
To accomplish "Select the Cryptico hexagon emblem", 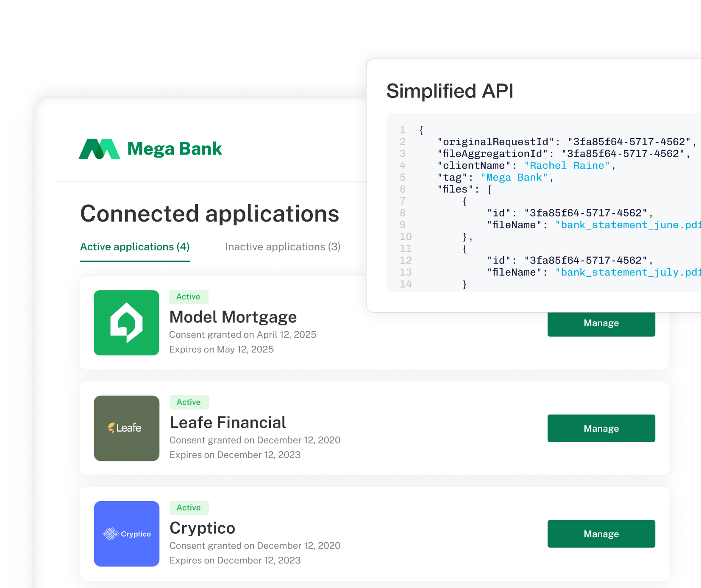I will coord(111,534).
